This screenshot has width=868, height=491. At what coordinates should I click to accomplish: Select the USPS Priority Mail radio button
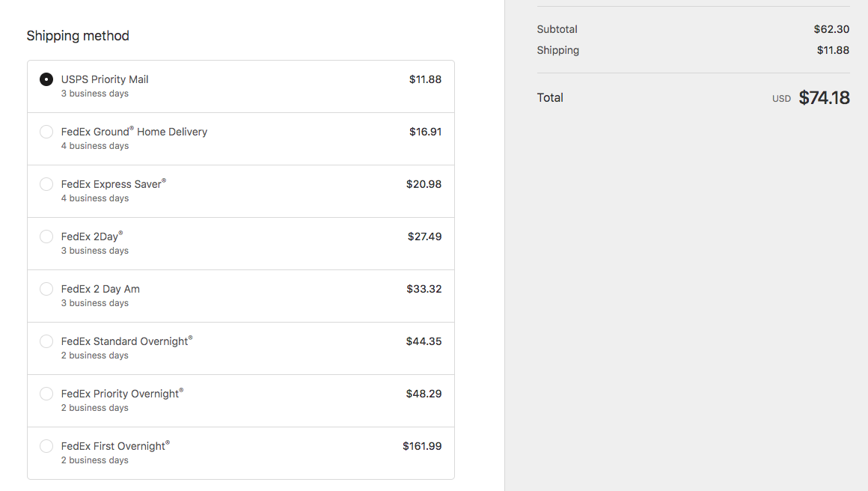(46, 79)
